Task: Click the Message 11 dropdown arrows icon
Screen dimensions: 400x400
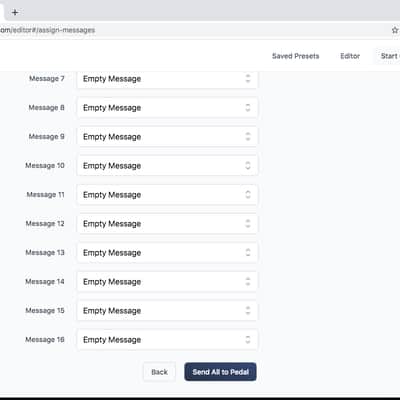Action: (248, 194)
